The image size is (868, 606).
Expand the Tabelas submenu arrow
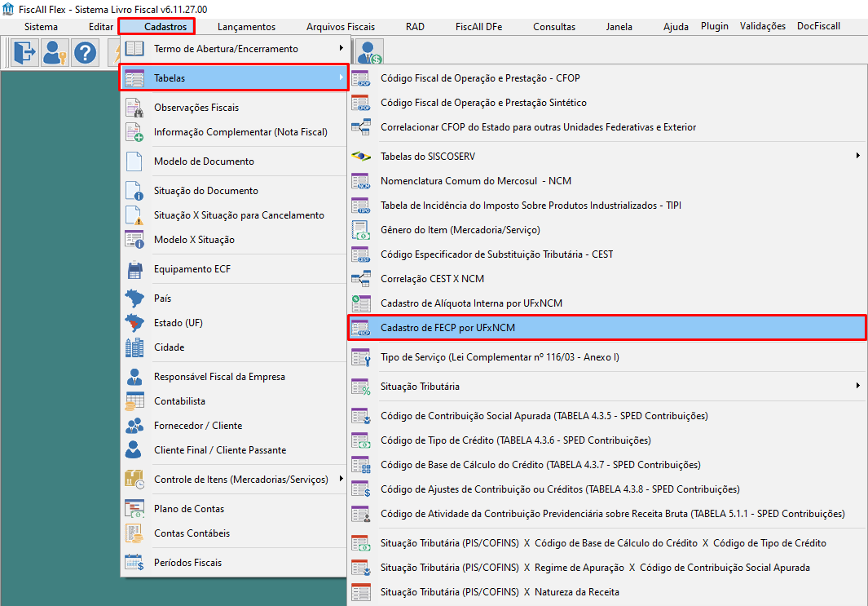tap(341, 77)
